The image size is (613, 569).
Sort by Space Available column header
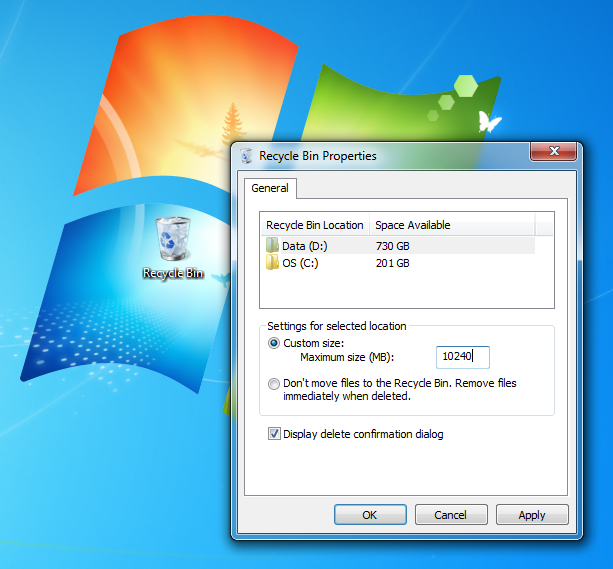point(452,225)
